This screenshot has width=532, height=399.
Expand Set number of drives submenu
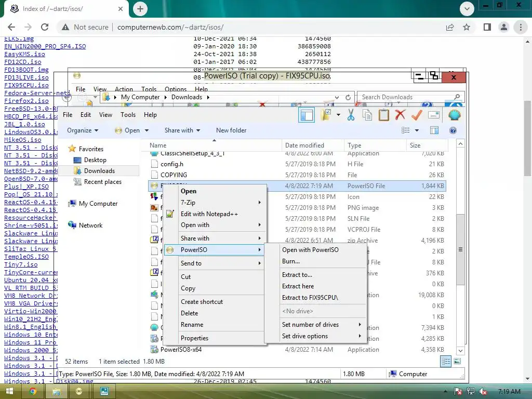[315, 325]
